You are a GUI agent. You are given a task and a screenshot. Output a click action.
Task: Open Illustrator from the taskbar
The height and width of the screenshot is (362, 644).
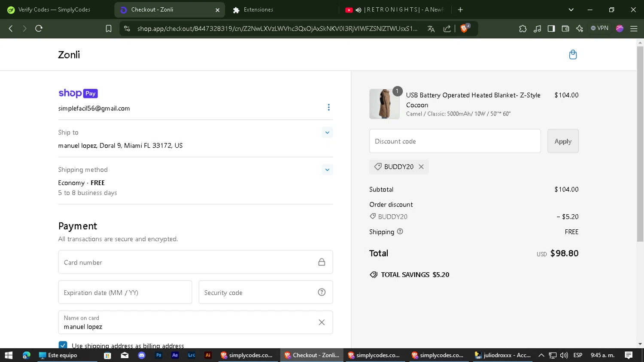point(208,355)
